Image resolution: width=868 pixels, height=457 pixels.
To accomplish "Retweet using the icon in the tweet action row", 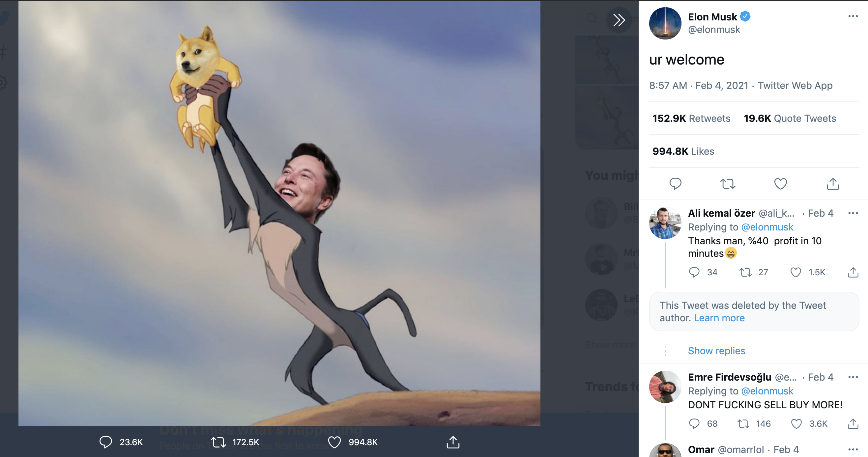I will [728, 184].
